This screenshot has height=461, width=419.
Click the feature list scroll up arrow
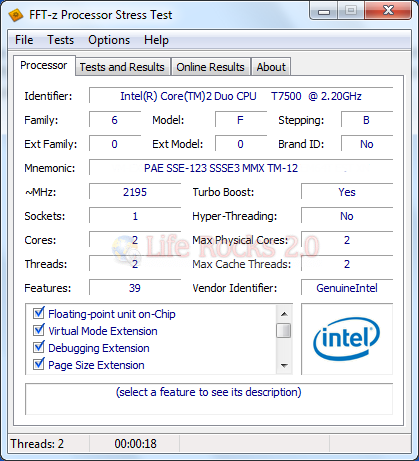pos(284,314)
